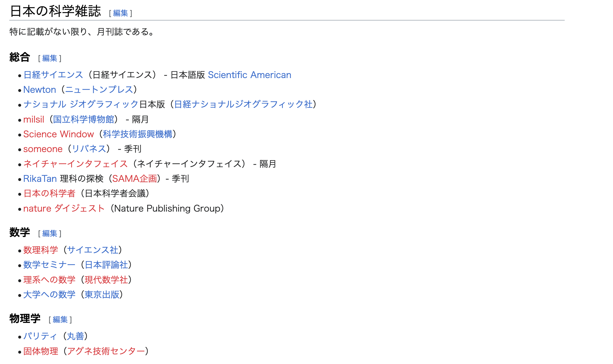
Task: Open the 国立科学博物館 link
Action: click(x=84, y=119)
